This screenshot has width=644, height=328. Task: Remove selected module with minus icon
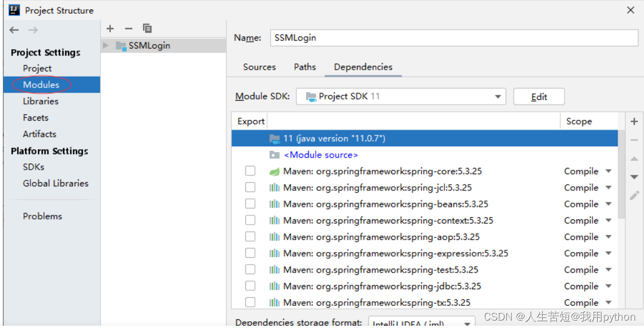click(x=129, y=29)
